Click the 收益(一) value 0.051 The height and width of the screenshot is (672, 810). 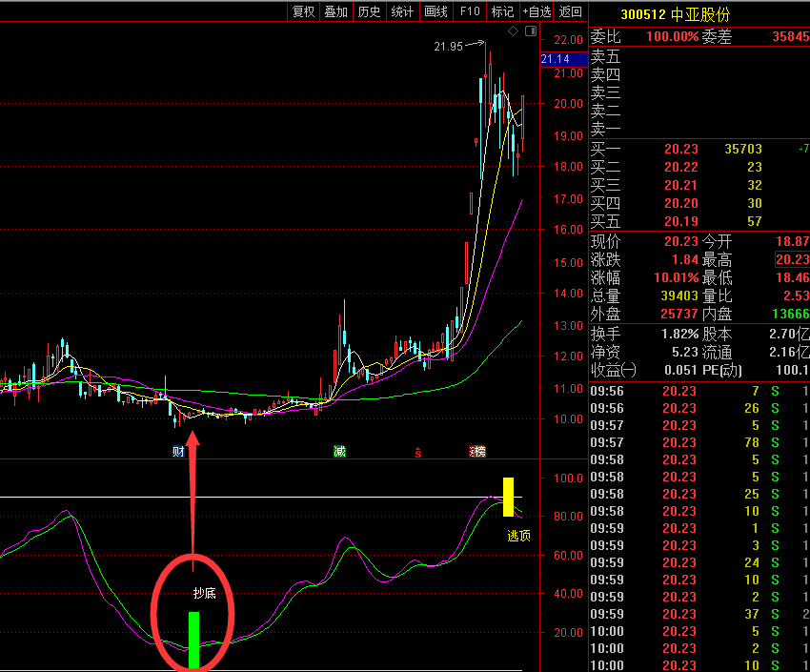(x=680, y=371)
